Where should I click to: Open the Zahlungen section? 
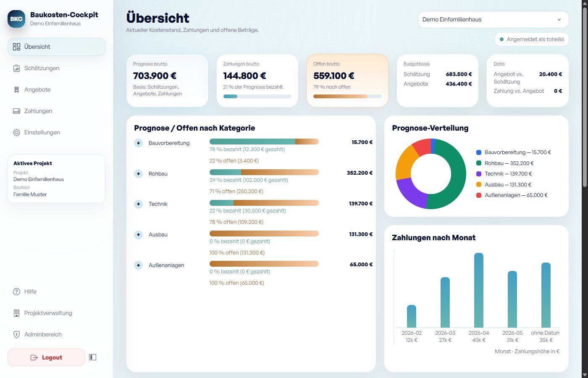[x=56, y=111]
